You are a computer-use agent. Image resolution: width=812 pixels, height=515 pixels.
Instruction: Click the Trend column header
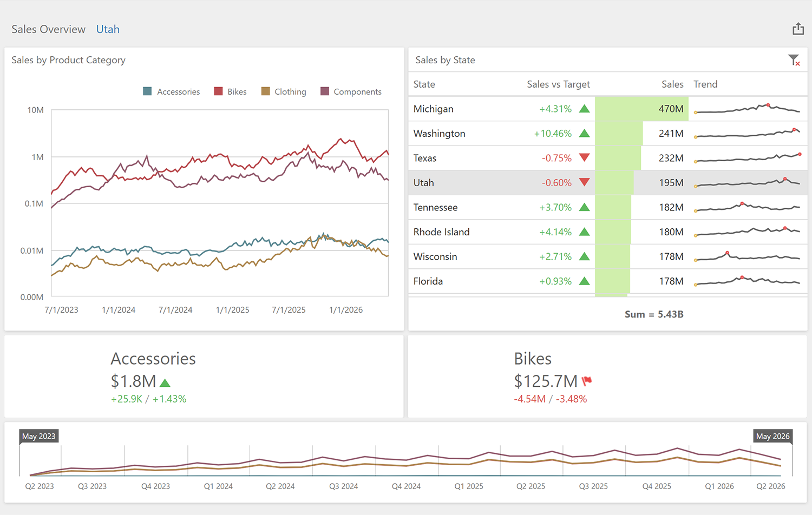click(x=705, y=84)
